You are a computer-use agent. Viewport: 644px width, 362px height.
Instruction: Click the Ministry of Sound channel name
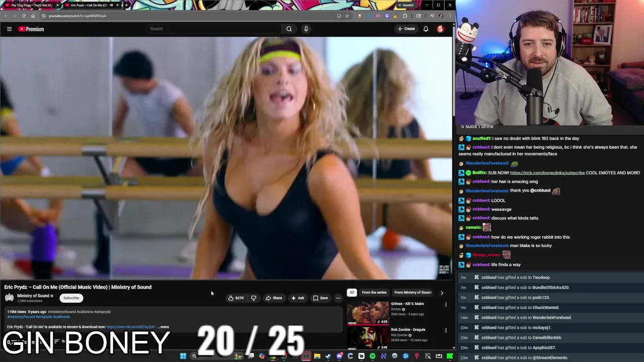[x=33, y=296]
